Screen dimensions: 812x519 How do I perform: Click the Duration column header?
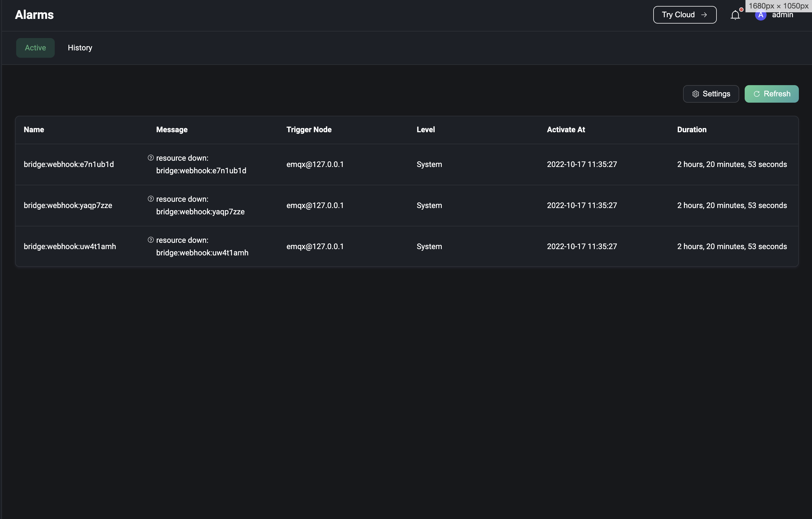tap(692, 130)
